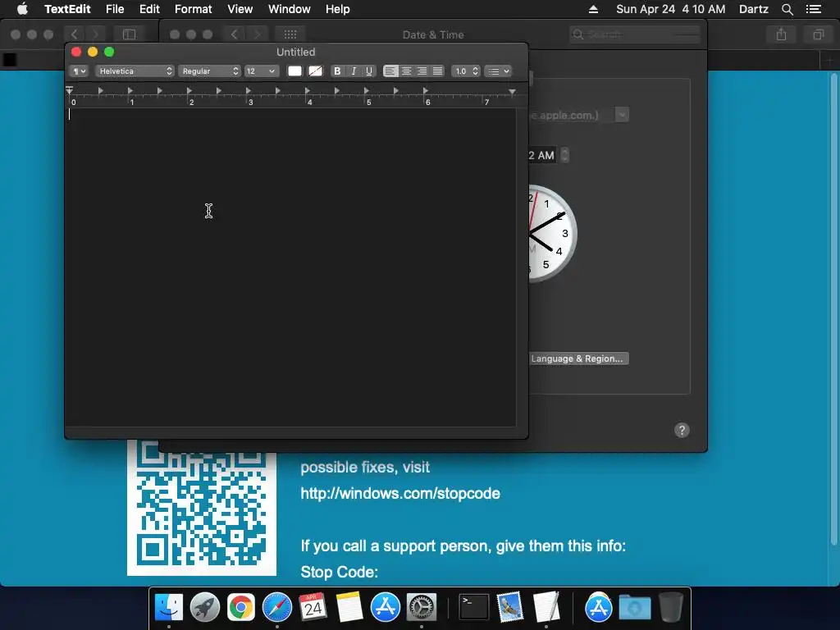The image size is (840, 630).
Task: Open Google Chrome from the Dock
Action: click(x=241, y=608)
